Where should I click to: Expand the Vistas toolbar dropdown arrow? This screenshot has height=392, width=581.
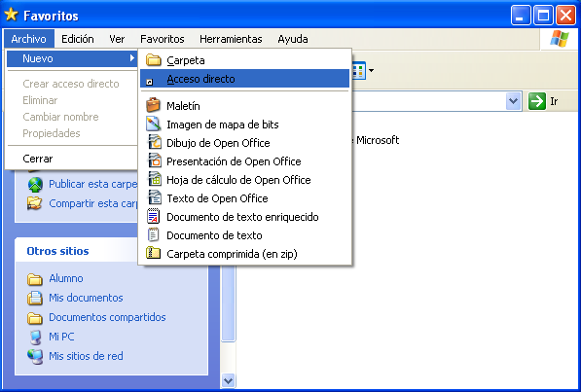coord(371,70)
